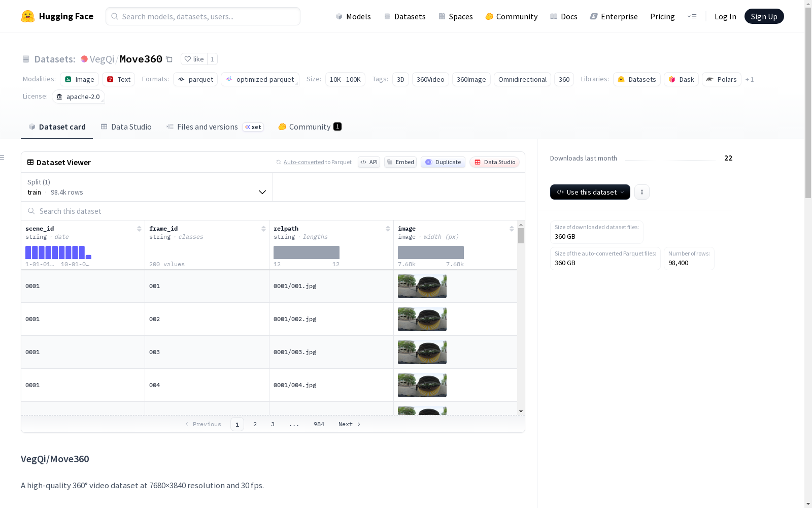Open image thumbnail for 0001/004.jpg row
This screenshot has width=812, height=508.
pos(422,385)
